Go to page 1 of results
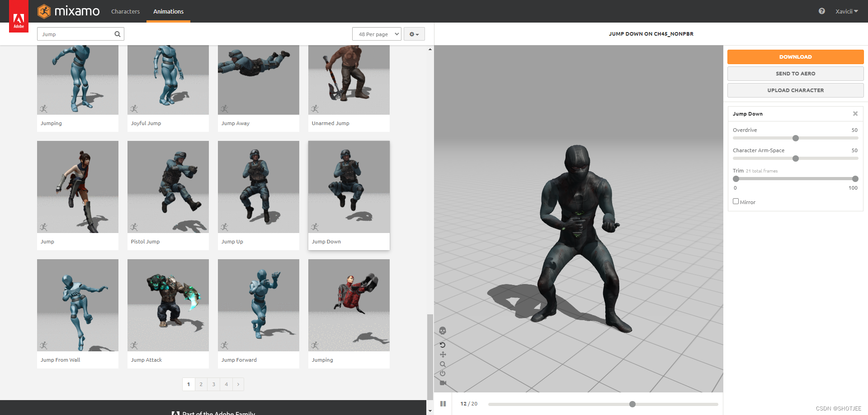 pos(189,384)
